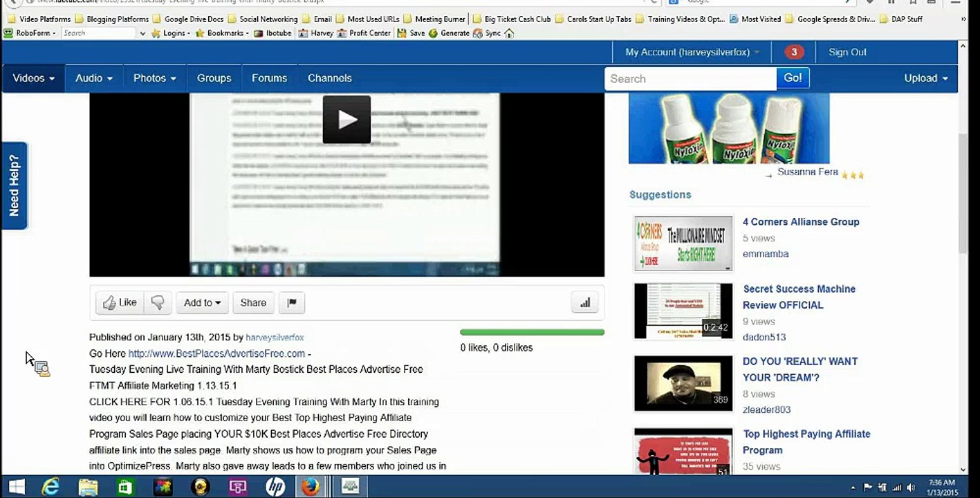Visit uploader dadon513's profile
Screen dimensions: 980x498
[x=764, y=338]
